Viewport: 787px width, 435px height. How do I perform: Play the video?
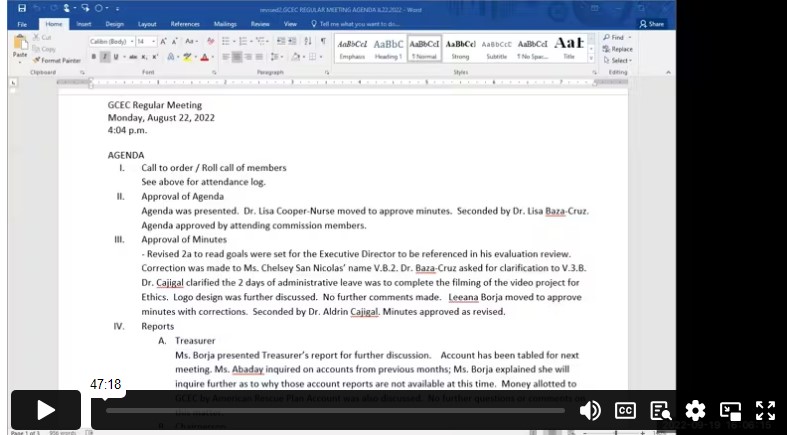(x=46, y=410)
